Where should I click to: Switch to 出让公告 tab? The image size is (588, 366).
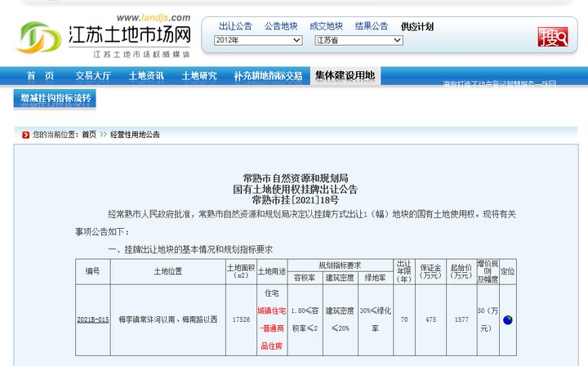point(235,26)
